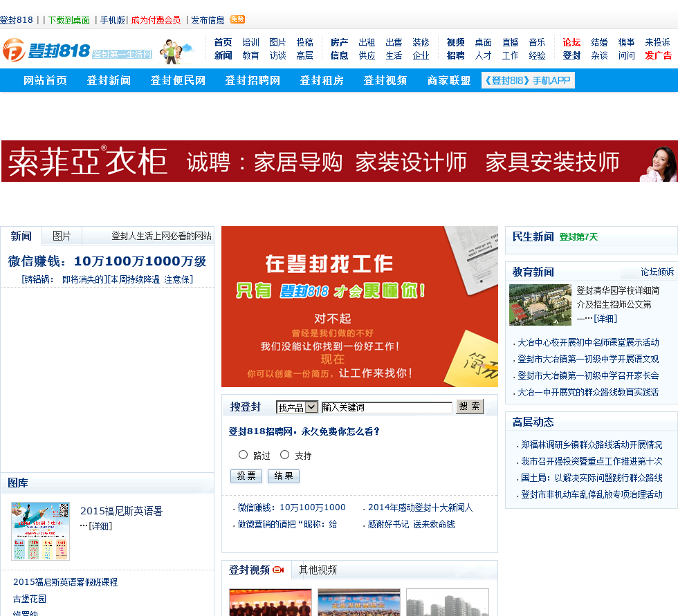
Task: Click the 登封清华园学校 campus thumbnail
Action: (x=540, y=305)
